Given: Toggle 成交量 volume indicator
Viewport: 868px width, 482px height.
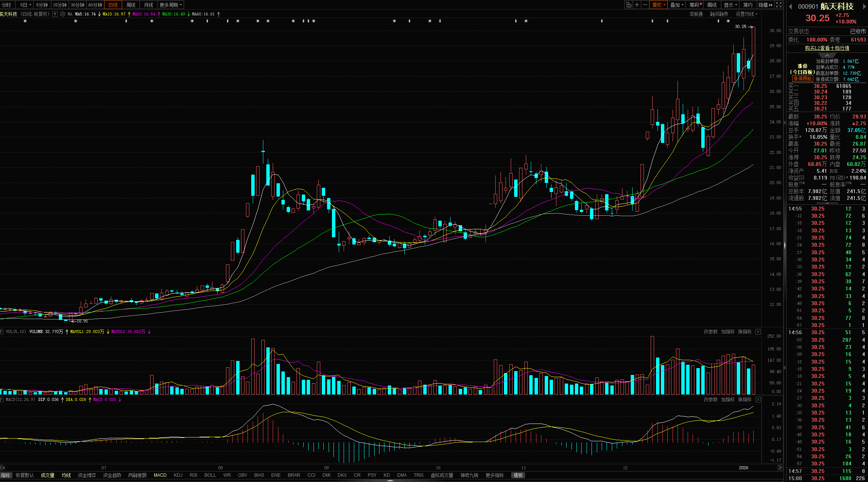Looking at the screenshot, I should (x=48, y=475).
